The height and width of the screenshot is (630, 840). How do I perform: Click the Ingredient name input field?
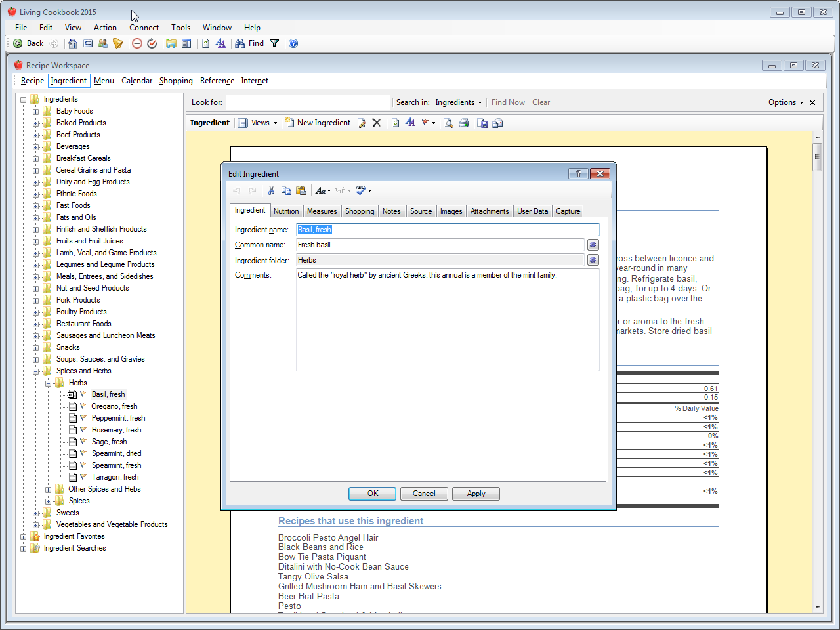448,230
